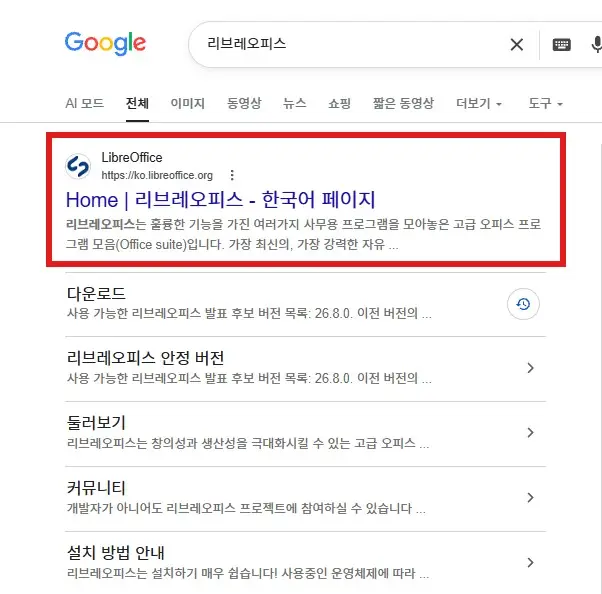The width and height of the screenshot is (602, 594).
Task: Click the 개발자가 아니어도 리브레오피스 description text
Action: coord(246,508)
